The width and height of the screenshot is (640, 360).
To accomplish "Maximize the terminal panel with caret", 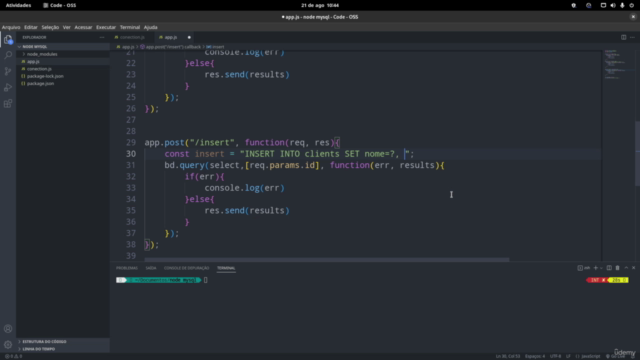I will click(x=626, y=268).
